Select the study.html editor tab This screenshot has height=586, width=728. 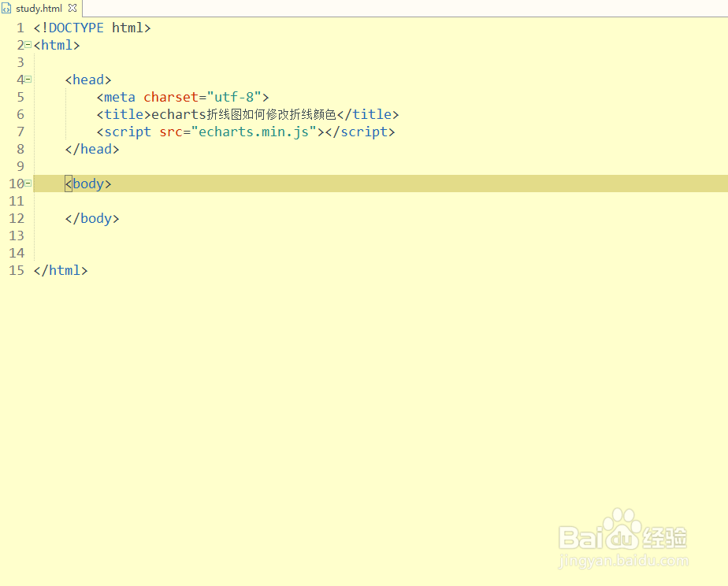click(x=39, y=9)
